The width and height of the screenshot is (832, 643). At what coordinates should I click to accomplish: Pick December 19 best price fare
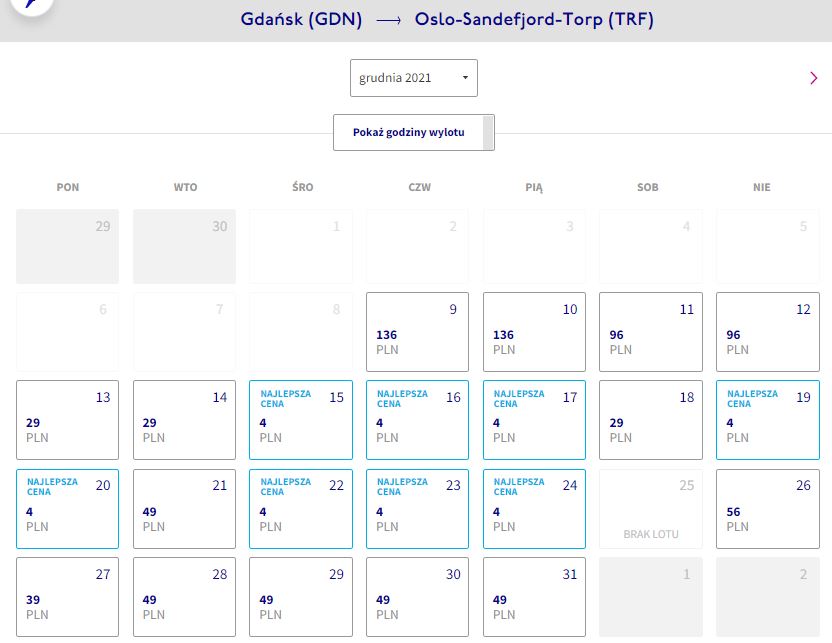[768, 420]
